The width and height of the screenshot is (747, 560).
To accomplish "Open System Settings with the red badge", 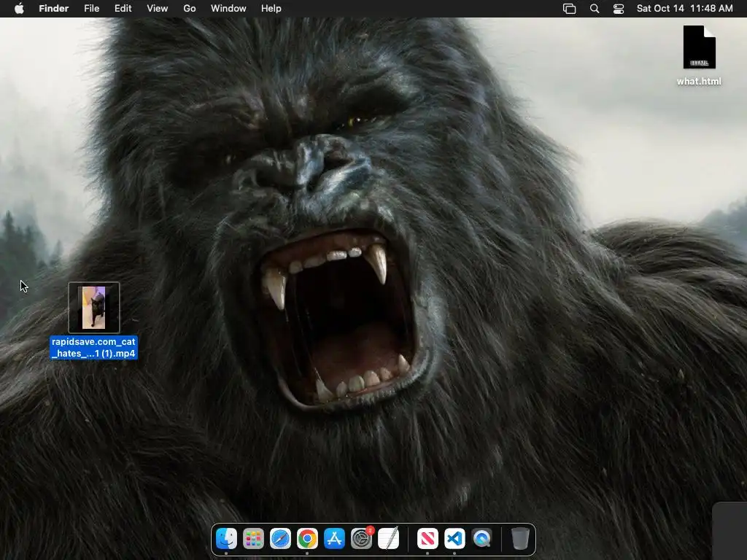I will 362,539.
